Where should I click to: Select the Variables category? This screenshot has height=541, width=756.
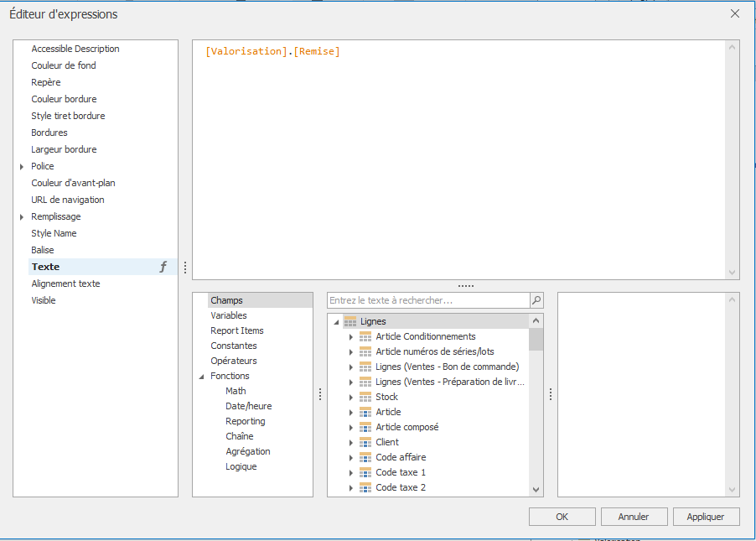(x=229, y=315)
